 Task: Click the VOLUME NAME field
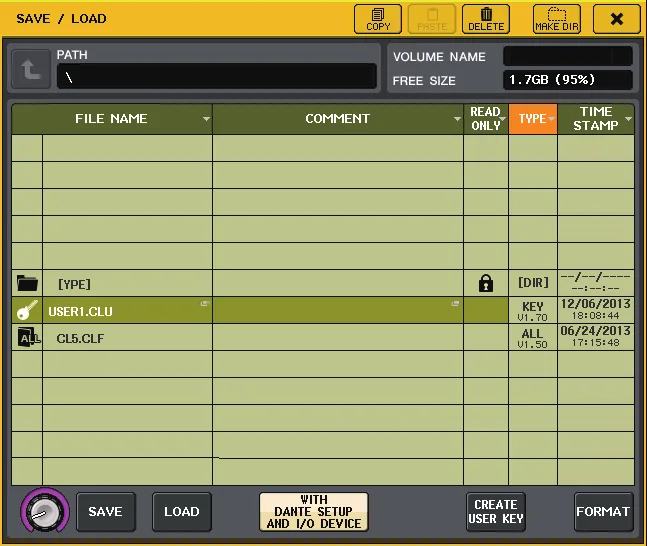click(x=568, y=56)
